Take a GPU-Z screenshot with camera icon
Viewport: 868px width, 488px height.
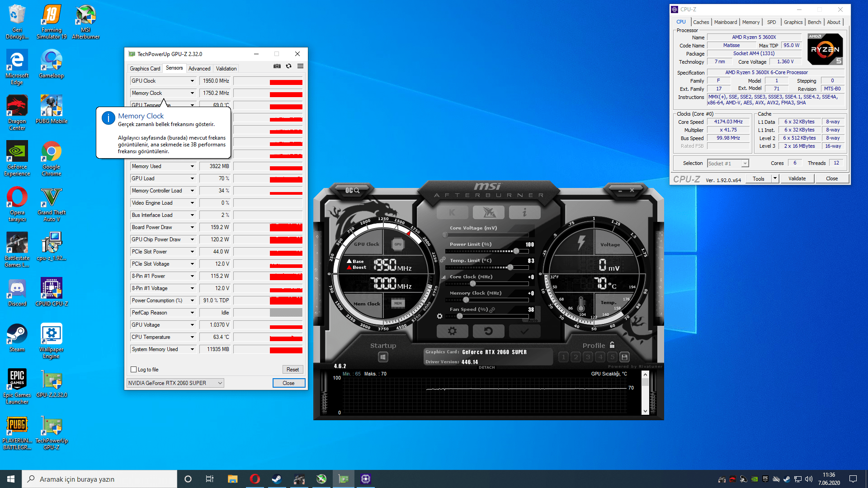point(277,66)
